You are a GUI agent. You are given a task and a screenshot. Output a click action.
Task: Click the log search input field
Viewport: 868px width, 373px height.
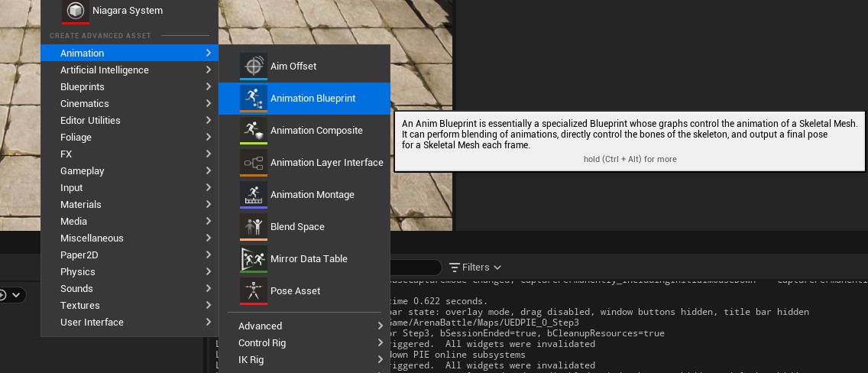(x=416, y=268)
